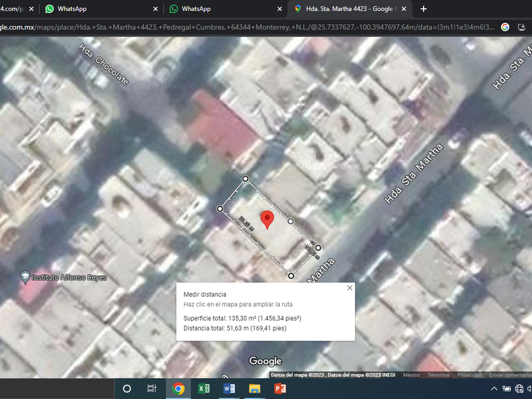Click the Google icon in address bar
The width and height of the screenshot is (532, 399).
[x=505, y=27]
